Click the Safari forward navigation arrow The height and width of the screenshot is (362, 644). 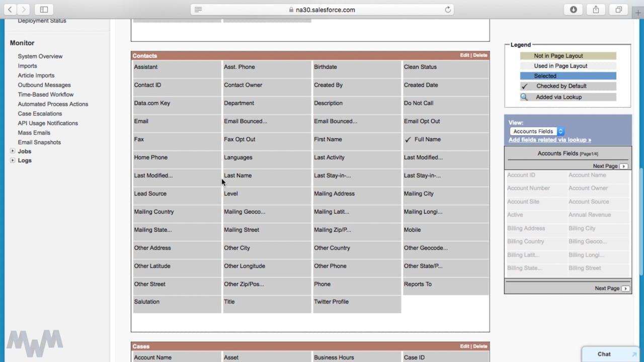pyautogui.click(x=24, y=10)
